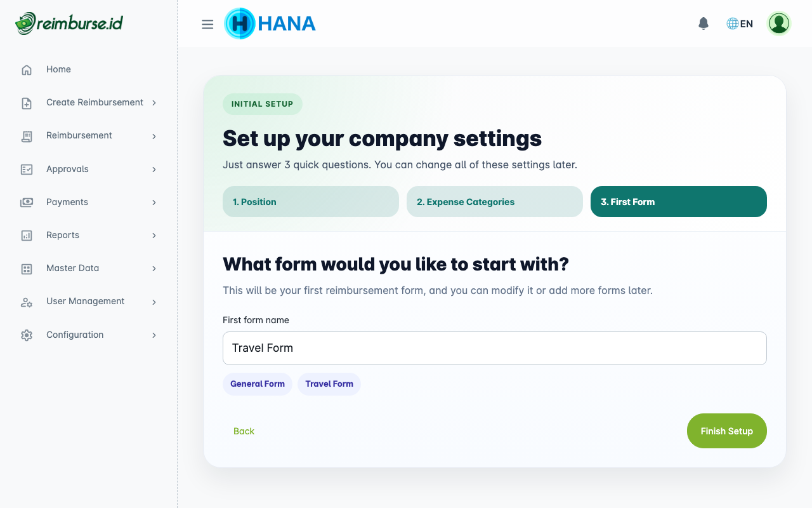Viewport: 812px width, 508px height.
Task: Click the Payments card icon
Action: pos(26,202)
